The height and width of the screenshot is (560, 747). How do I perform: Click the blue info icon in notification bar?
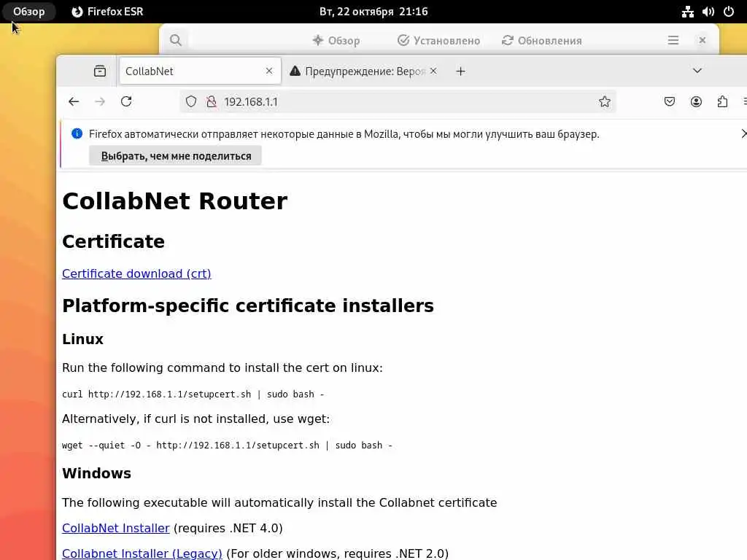point(77,134)
